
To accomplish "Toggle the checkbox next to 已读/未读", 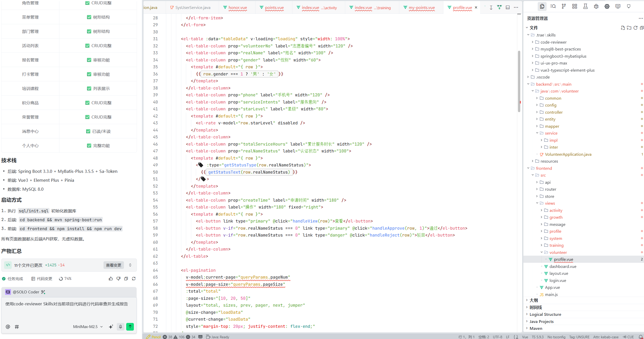I will [x=88, y=131].
